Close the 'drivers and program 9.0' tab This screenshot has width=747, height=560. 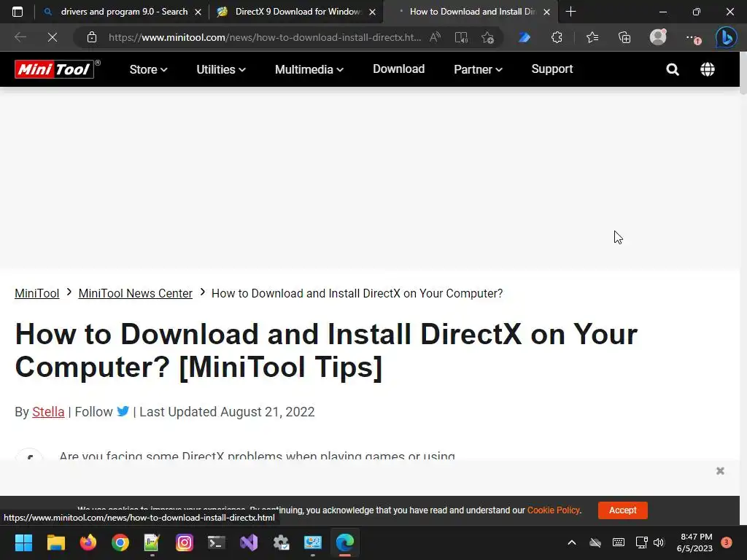click(198, 12)
